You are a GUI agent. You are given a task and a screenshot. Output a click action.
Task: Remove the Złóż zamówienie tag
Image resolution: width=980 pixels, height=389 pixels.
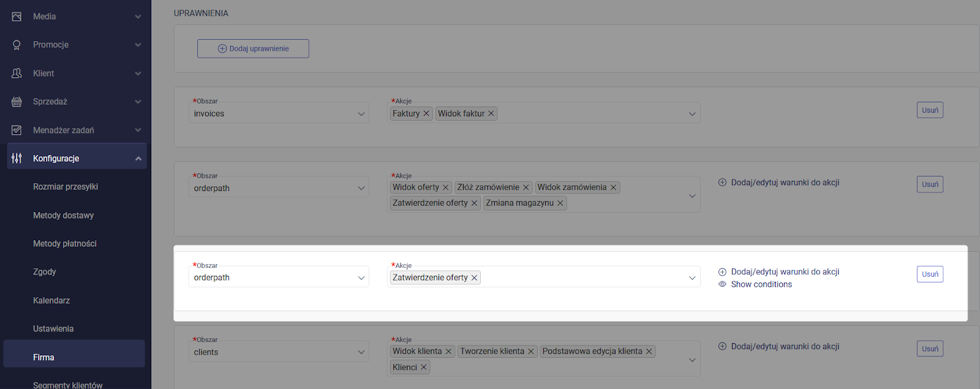pos(526,187)
